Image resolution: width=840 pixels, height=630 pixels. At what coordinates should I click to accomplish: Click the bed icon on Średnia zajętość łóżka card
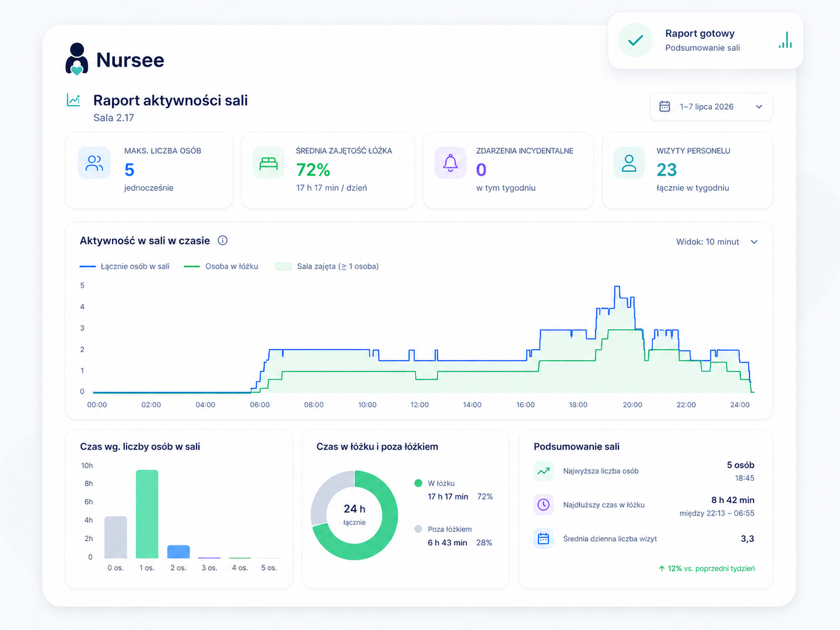pyautogui.click(x=269, y=163)
